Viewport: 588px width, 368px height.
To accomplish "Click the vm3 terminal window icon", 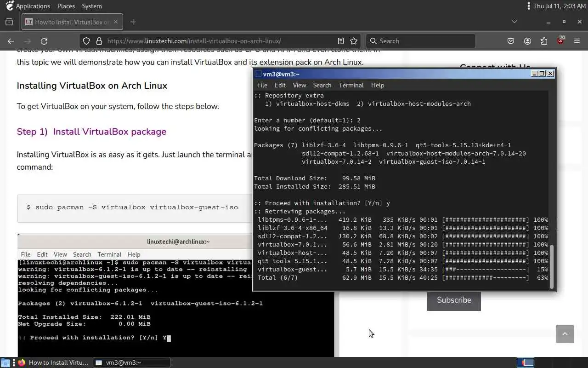I will [x=258, y=74].
